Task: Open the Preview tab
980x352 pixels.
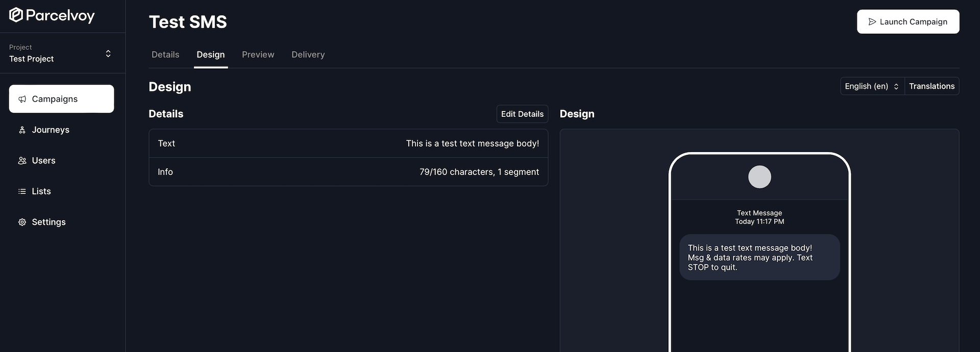Action: click(x=258, y=55)
